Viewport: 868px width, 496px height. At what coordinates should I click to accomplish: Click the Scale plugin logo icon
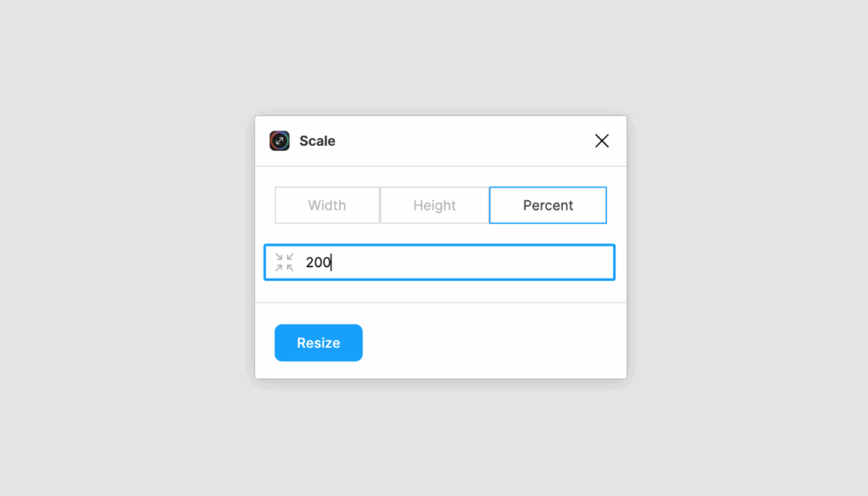click(x=280, y=141)
